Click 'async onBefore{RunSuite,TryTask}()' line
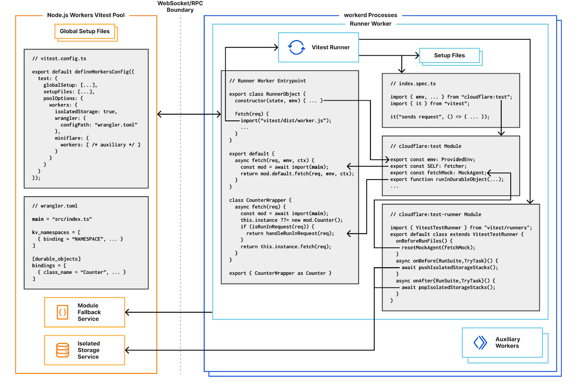This screenshot has width=577, height=392. point(447,261)
